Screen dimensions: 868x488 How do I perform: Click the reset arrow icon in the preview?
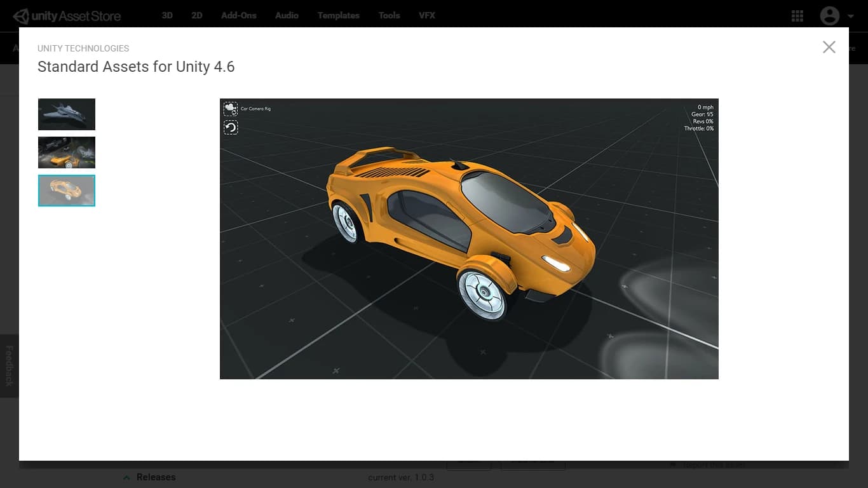(230, 128)
